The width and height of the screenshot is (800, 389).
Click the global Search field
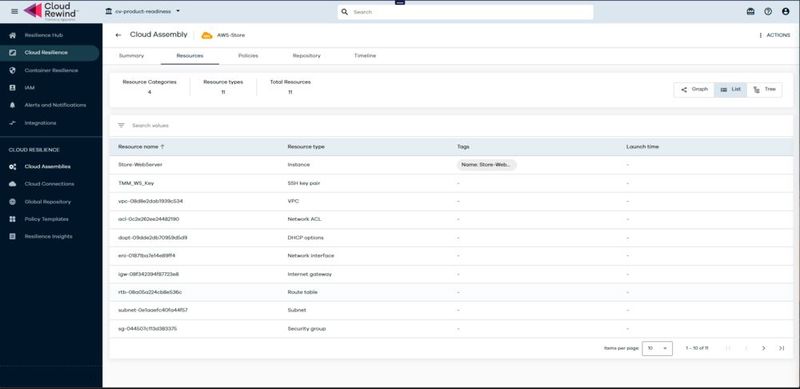click(x=465, y=12)
